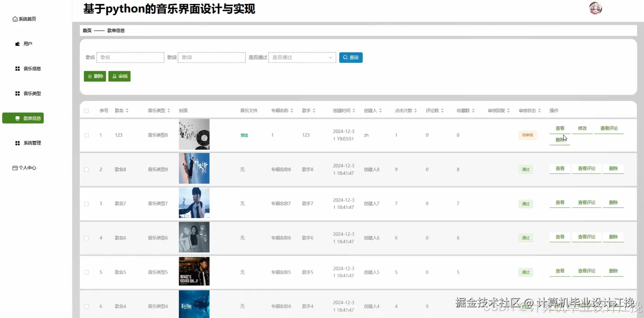Click 删除 for 歌名5
Screen dimensions: 644x318
point(613,271)
